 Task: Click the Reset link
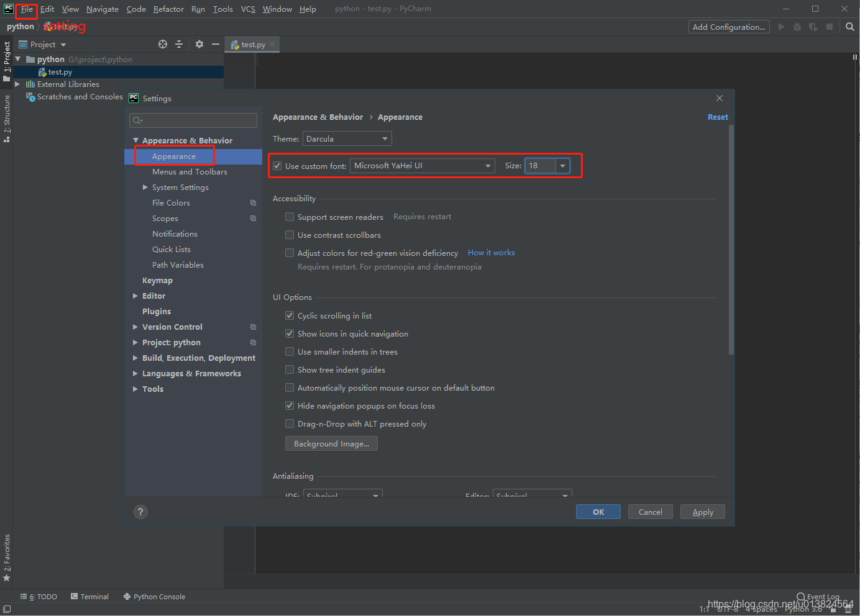coord(718,117)
